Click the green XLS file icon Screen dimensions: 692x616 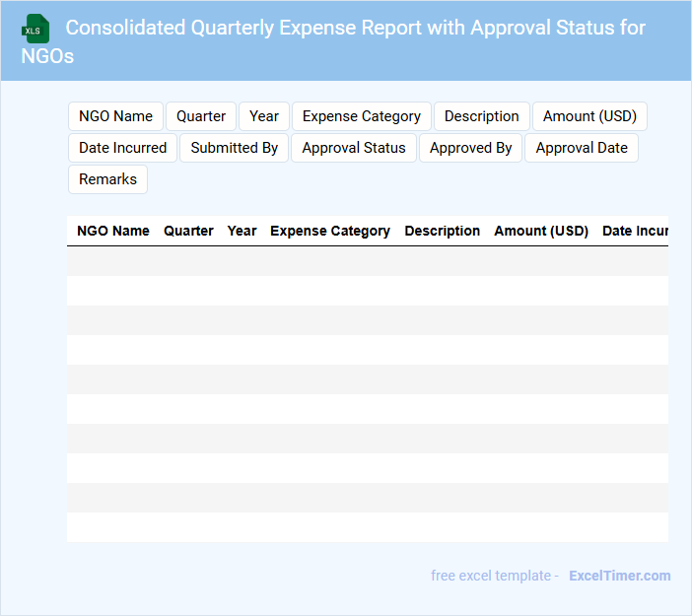click(36, 29)
